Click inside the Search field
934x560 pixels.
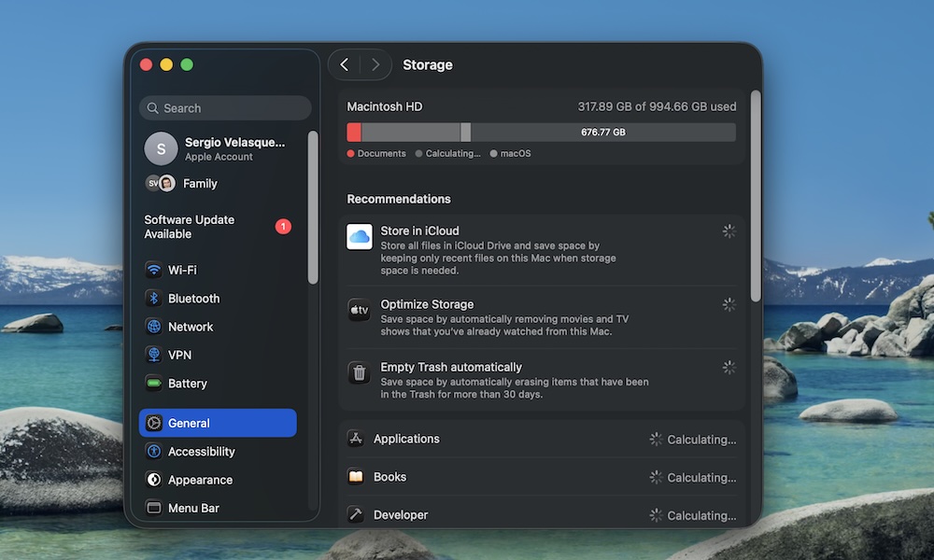tap(224, 107)
